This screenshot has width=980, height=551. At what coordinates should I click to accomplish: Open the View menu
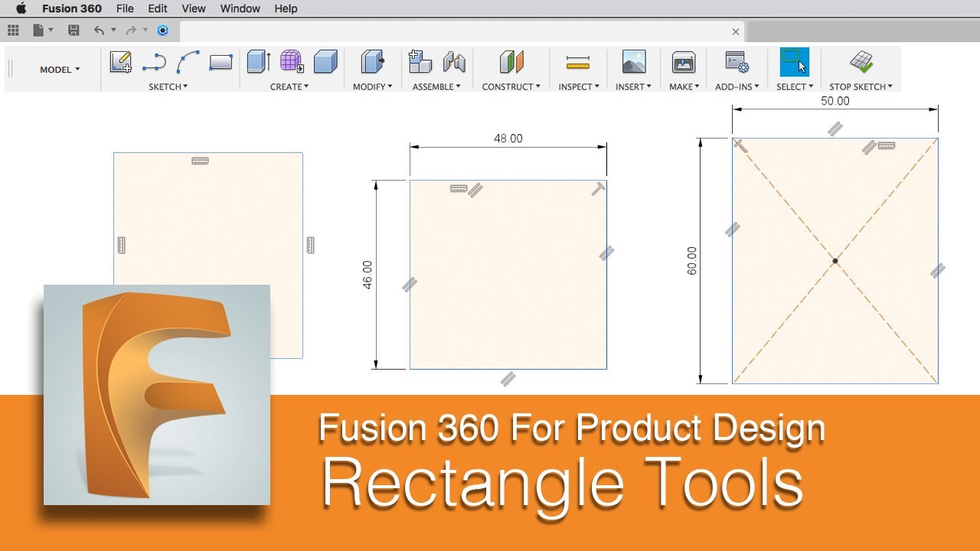(194, 8)
